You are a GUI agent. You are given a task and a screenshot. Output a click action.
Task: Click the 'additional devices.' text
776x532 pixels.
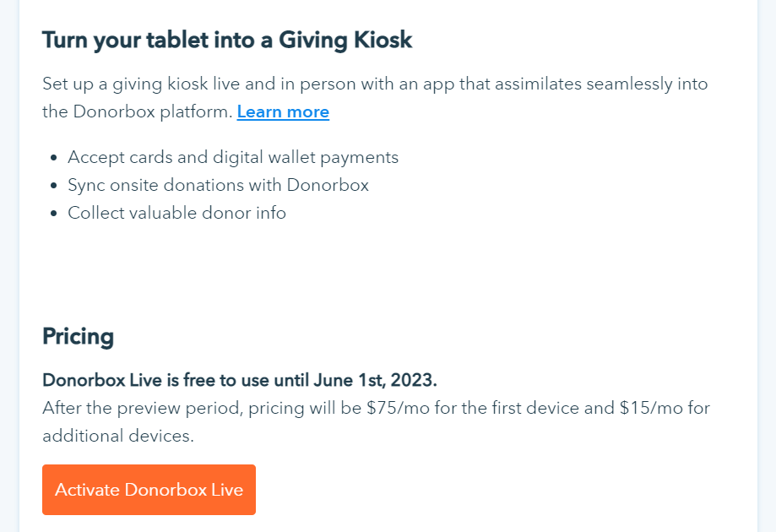(118, 436)
